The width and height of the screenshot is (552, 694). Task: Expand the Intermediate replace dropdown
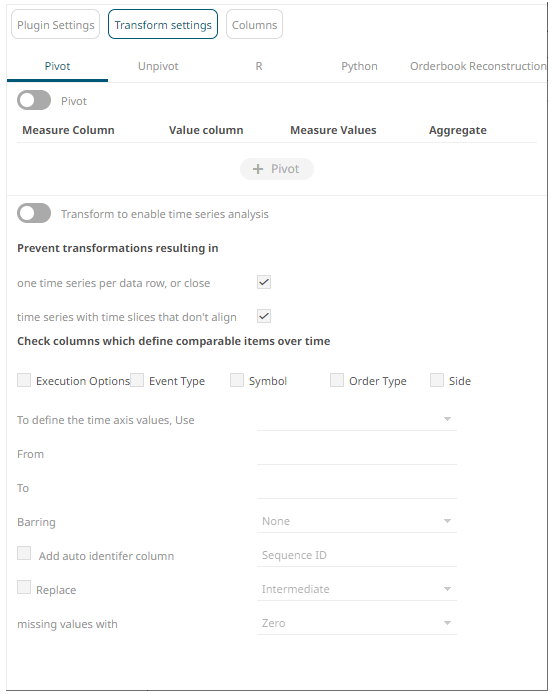pos(357,590)
